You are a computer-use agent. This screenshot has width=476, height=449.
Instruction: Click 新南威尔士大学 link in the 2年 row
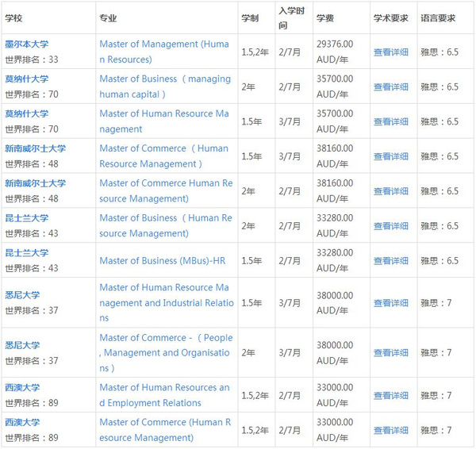click(x=35, y=183)
